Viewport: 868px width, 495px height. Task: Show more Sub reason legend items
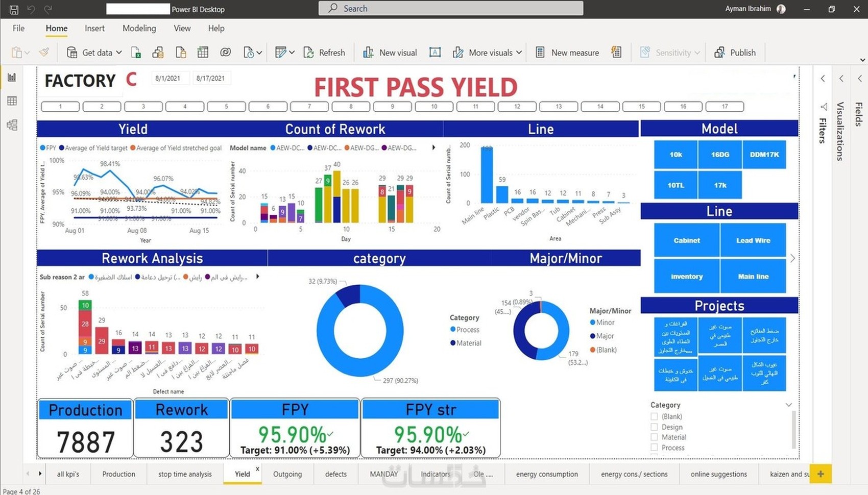coord(258,277)
